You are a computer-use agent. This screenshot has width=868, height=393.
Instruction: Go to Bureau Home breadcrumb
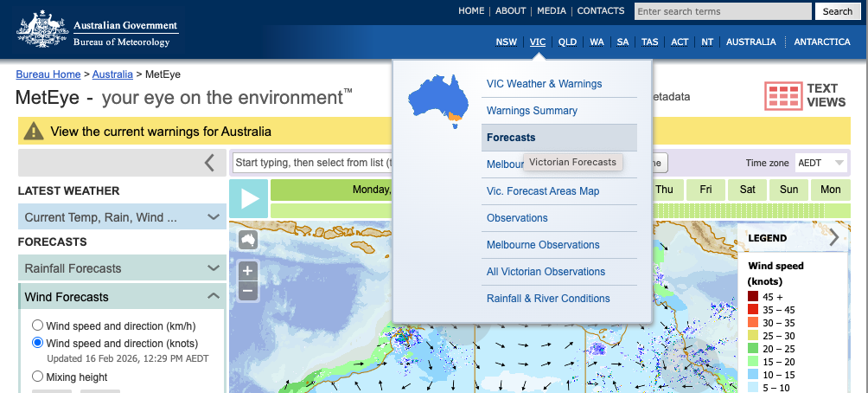(48, 74)
